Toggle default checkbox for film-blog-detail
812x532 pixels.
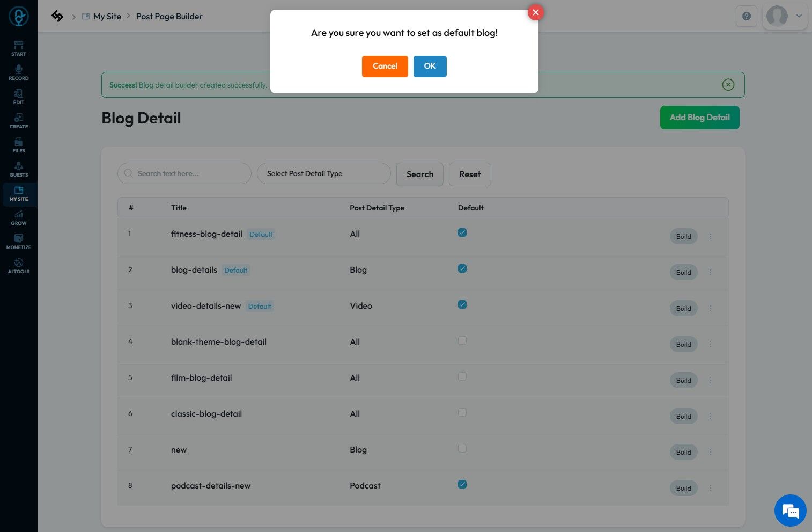pos(462,377)
